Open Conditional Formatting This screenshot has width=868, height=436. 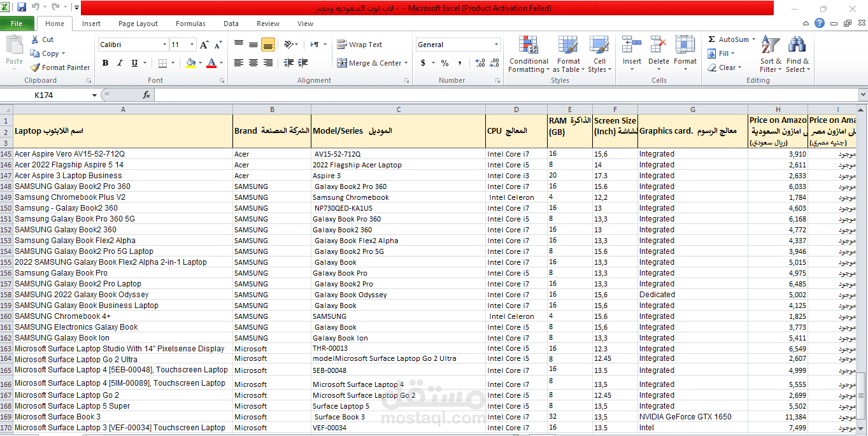[x=529, y=55]
